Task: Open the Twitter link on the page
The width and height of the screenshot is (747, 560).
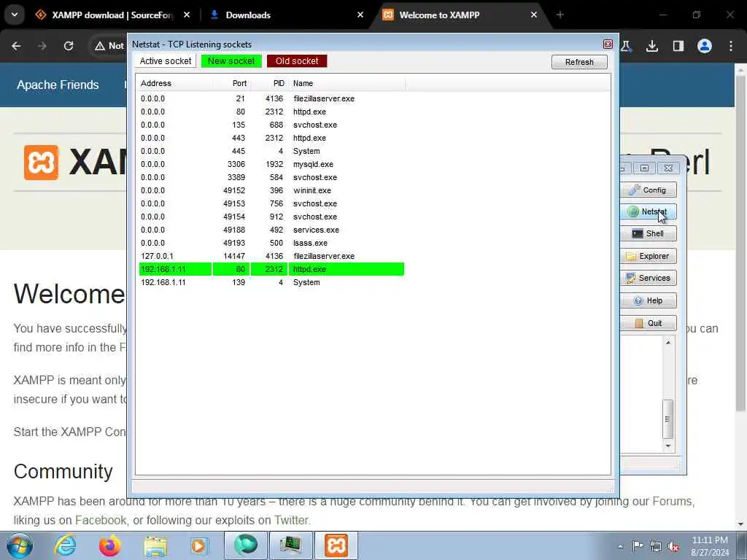Action: click(x=290, y=520)
